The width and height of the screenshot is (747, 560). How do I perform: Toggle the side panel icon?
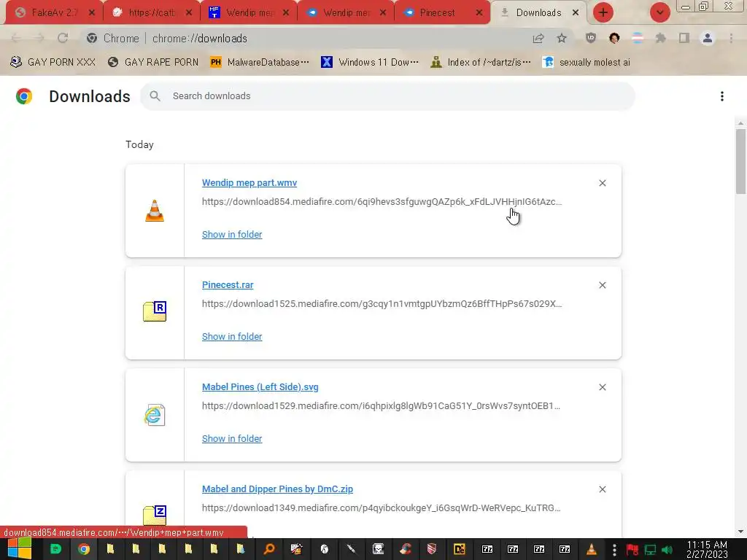coord(684,38)
